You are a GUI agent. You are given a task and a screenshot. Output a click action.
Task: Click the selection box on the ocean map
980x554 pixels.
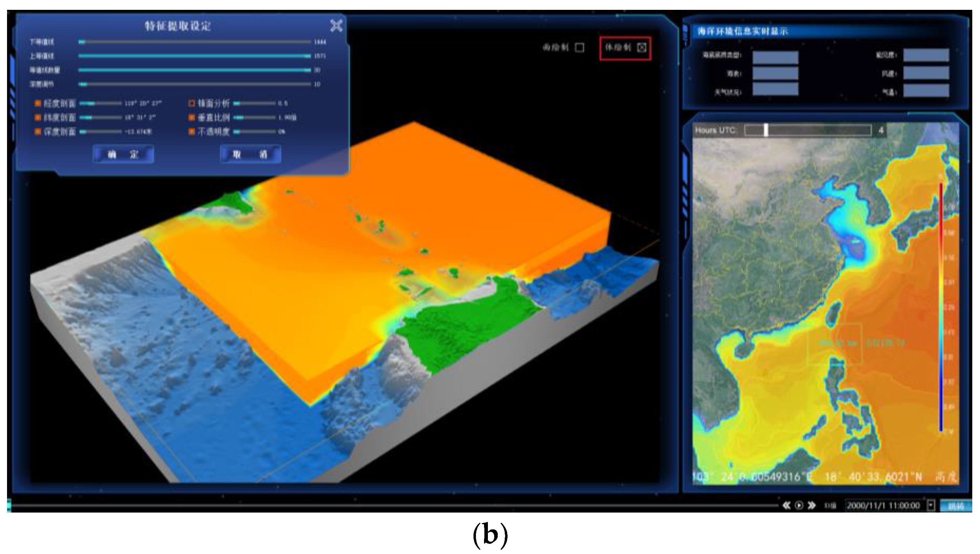[835, 344]
